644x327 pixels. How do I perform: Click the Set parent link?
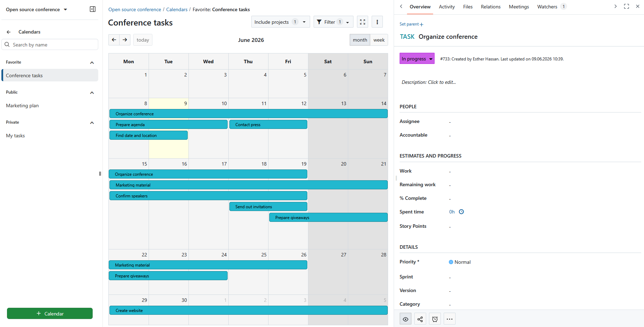click(412, 24)
